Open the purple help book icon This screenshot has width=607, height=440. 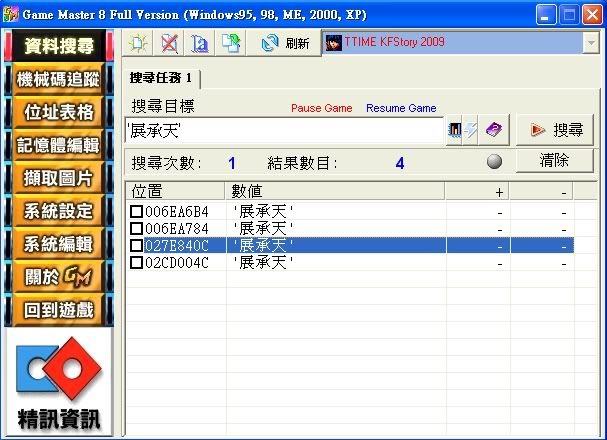[494, 130]
